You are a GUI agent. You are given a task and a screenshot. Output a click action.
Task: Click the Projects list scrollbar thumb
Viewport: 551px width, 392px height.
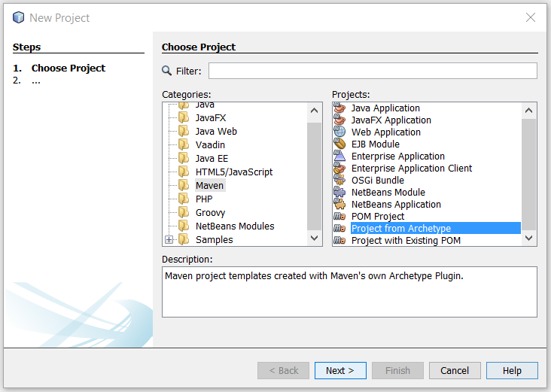click(x=528, y=175)
